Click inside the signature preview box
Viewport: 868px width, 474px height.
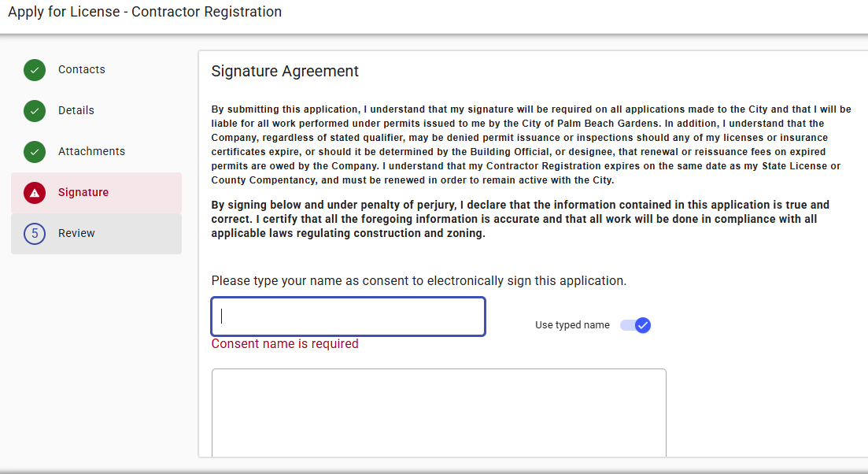[438, 412]
